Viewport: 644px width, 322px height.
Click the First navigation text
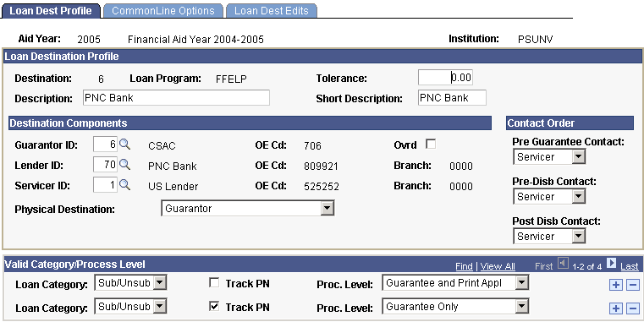[x=544, y=266]
